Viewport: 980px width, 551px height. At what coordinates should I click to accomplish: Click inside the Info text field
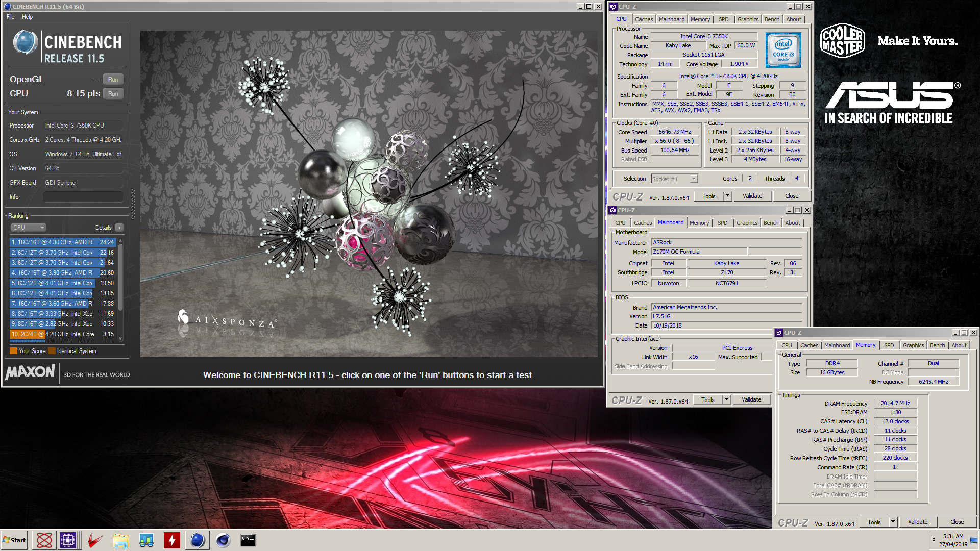tap(84, 197)
